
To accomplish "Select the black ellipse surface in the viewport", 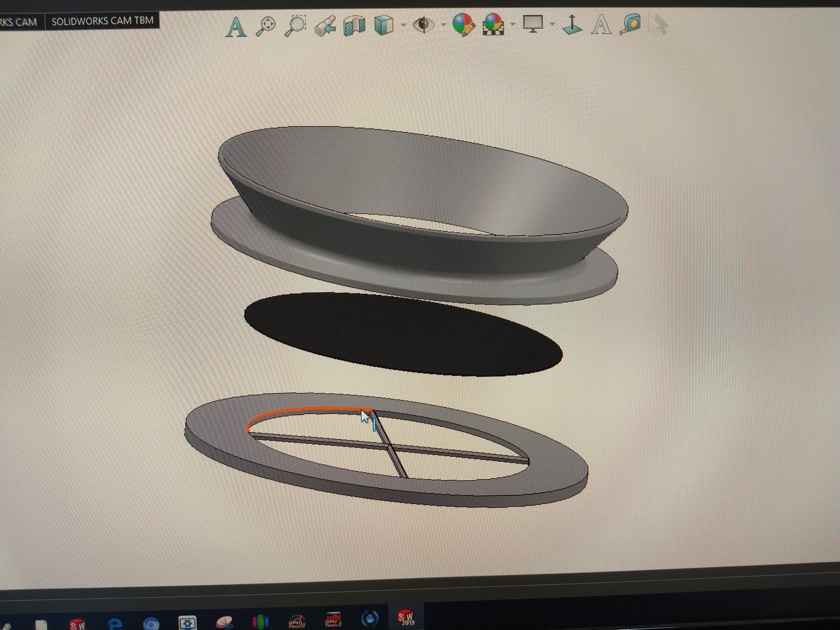I will [x=402, y=334].
